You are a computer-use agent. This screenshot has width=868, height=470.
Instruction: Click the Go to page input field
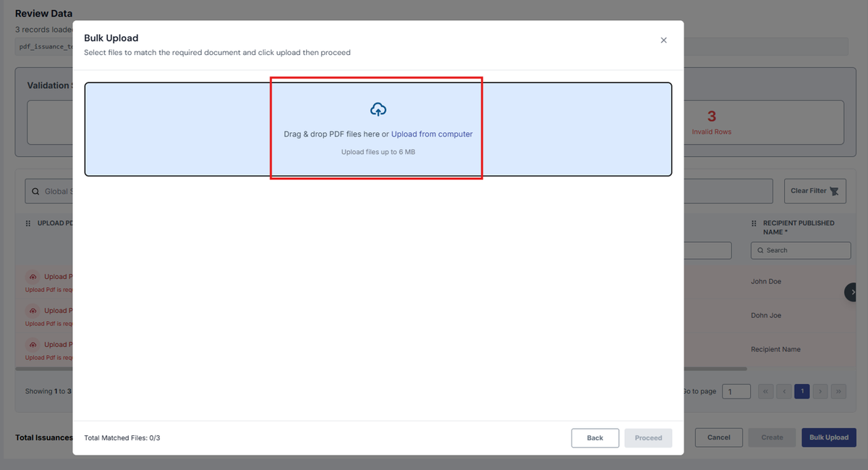736,392
